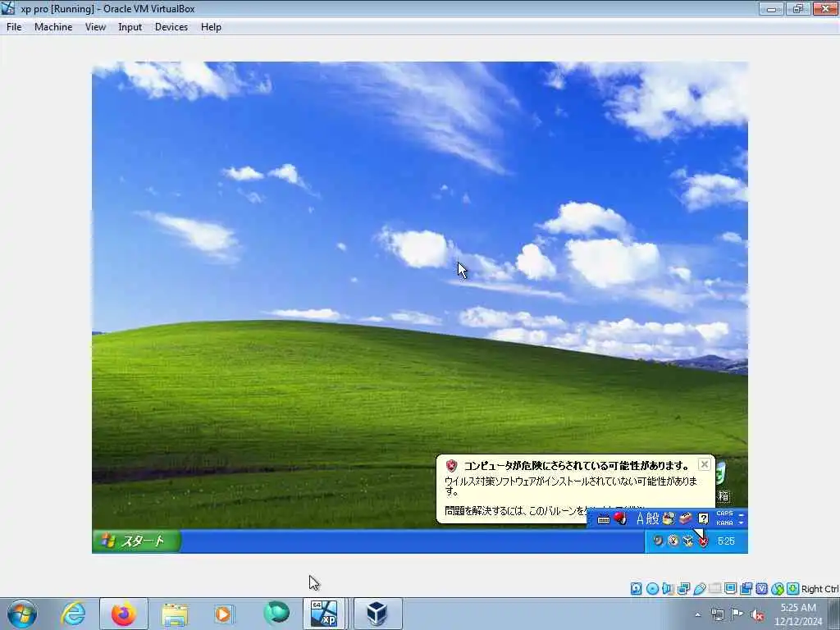Open Action Center flag icon in tray
Image resolution: width=840 pixels, height=630 pixels.
[737, 614]
